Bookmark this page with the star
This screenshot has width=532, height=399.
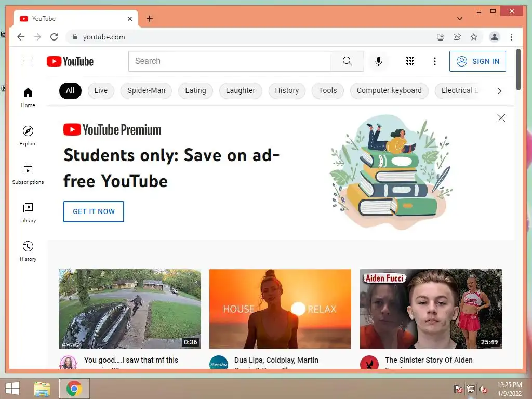coord(474,37)
